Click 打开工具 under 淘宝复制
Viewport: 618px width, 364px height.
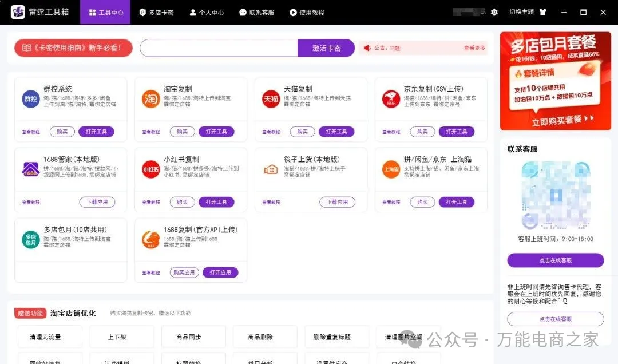coord(216,132)
